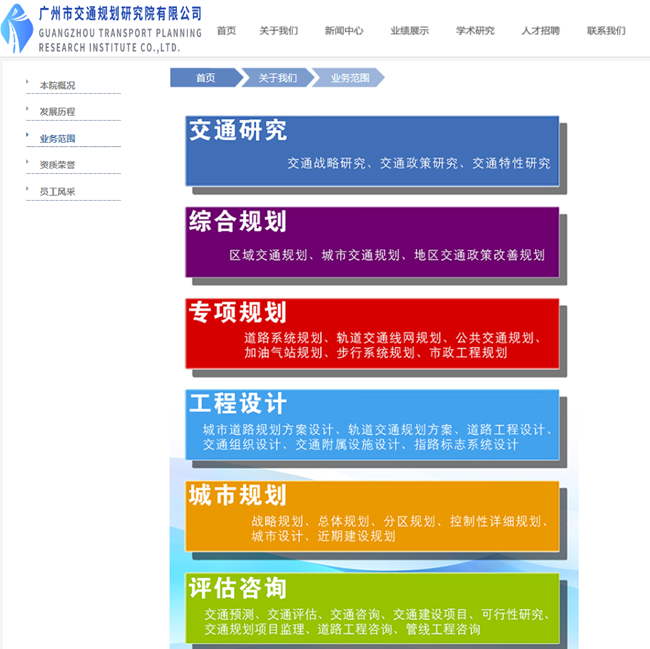Select 业绩展示 in the navigation bar

(409, 31)
